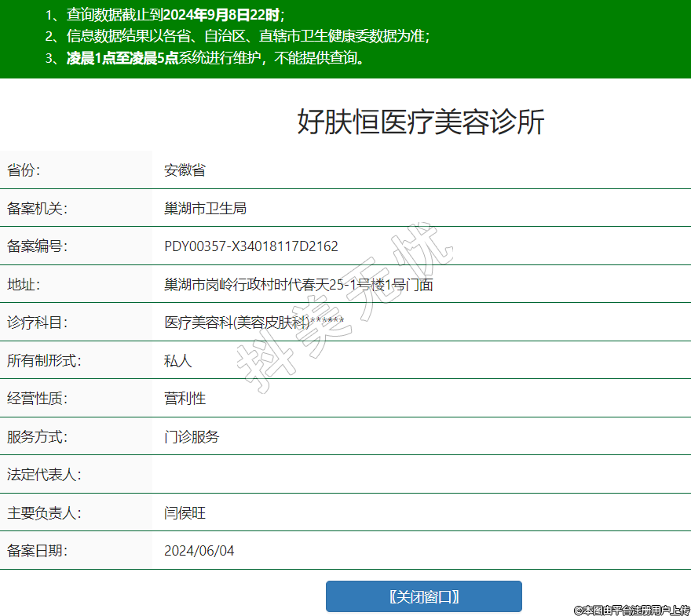
Task: Select the 经营性质 label
Action: (x=38, y=399)
